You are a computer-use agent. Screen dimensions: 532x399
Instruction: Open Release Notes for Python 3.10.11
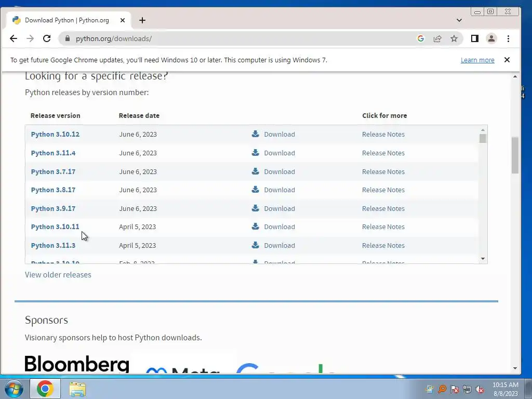point(383,227)
